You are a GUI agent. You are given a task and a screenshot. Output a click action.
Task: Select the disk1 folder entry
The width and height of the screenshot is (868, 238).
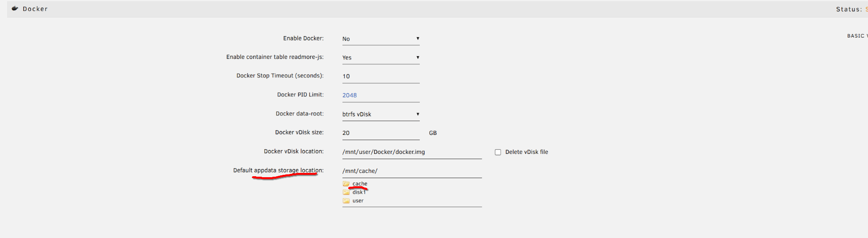pyautogui.click(x=359, y=192)
